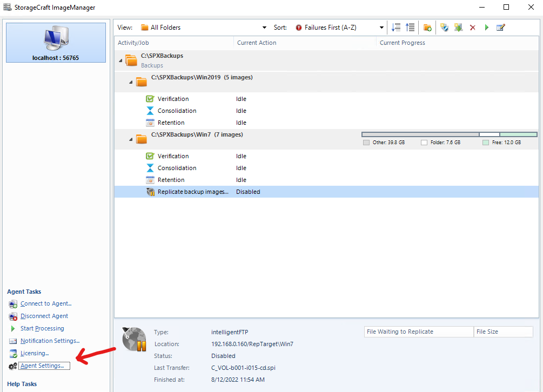Screen dimensions: 543x392
Task: Click the new replication job shield icon
Action: point(444,28)
